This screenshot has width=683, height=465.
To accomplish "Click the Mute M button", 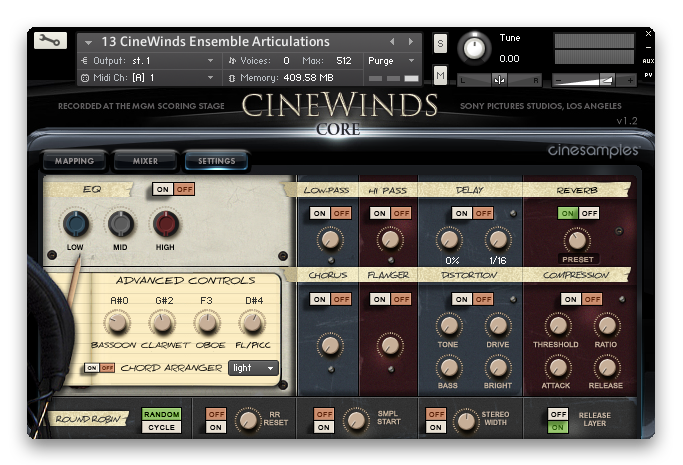I will (x=440, y=75).
